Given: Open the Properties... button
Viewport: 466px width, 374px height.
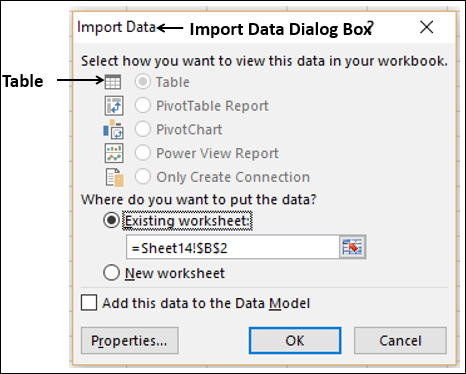Looking at the screenshot, I should click(130, 340).
